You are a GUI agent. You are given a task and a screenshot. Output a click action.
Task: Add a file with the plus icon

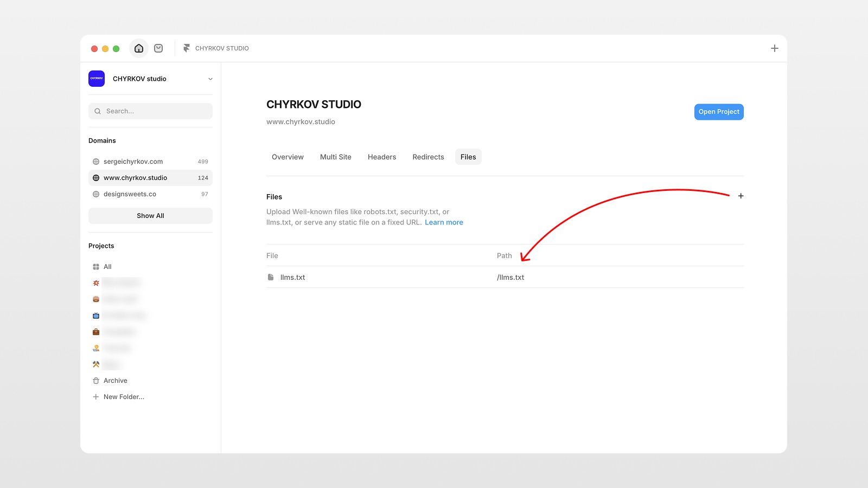(x=741, y=196)
